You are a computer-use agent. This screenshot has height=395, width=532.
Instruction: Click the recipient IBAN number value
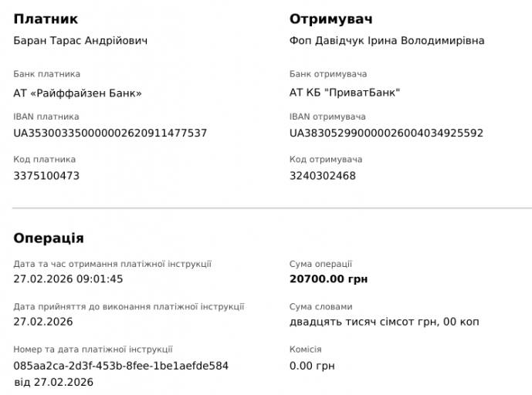pos(386,133)
